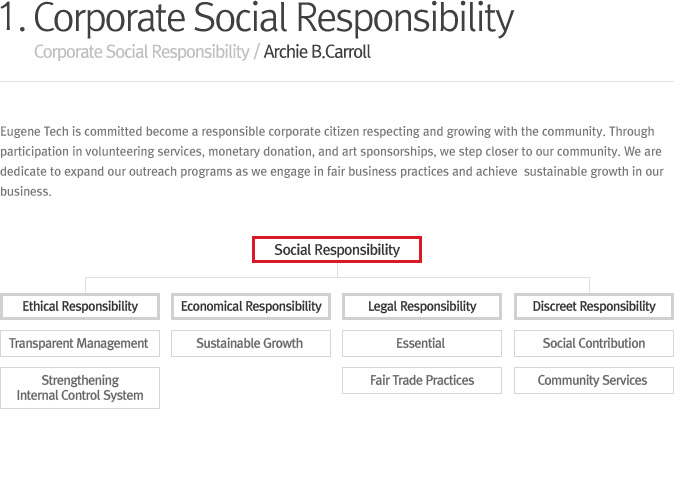The image size is (674, 494).
Task: Click the word 'Through' in paragraph
Action: point(632,132)
